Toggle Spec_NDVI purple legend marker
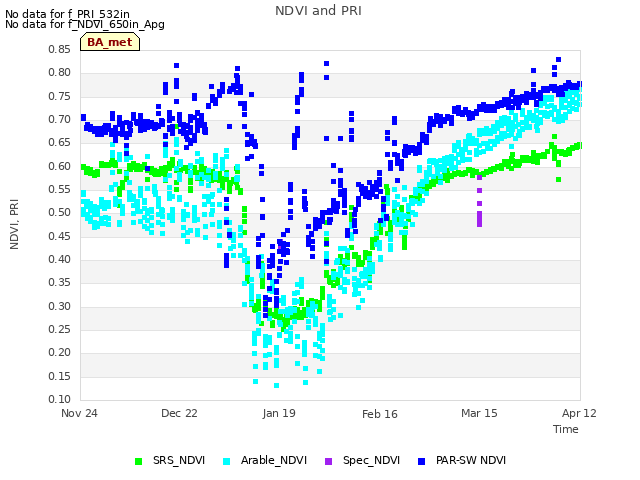Image resolution: width=640 pixels, height=480 pixels. point(329,461)
